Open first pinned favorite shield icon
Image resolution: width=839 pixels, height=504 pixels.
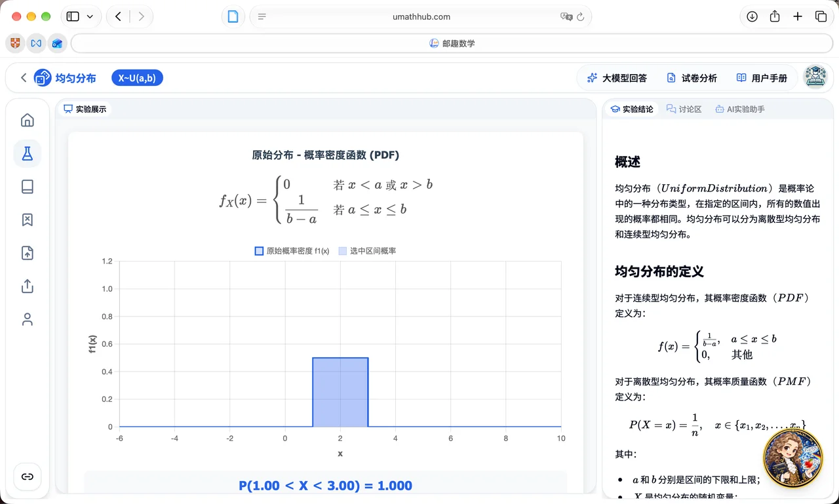pyautogui.click(x=15, y=43)
